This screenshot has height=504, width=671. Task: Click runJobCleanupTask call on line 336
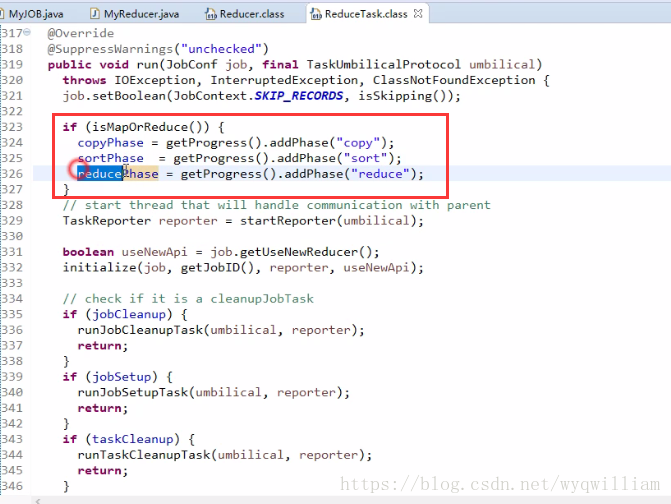pos(140,330)
